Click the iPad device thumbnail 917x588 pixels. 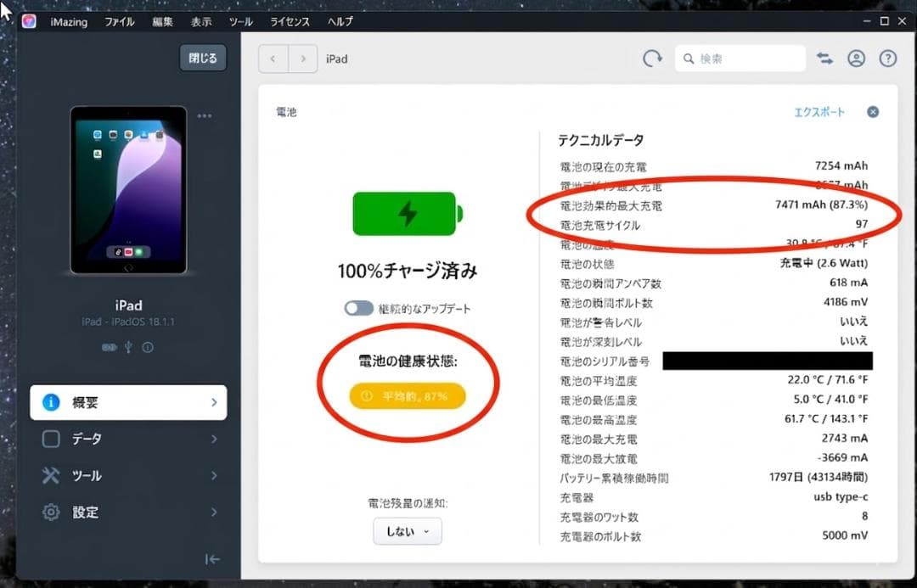tap(129, 190)
